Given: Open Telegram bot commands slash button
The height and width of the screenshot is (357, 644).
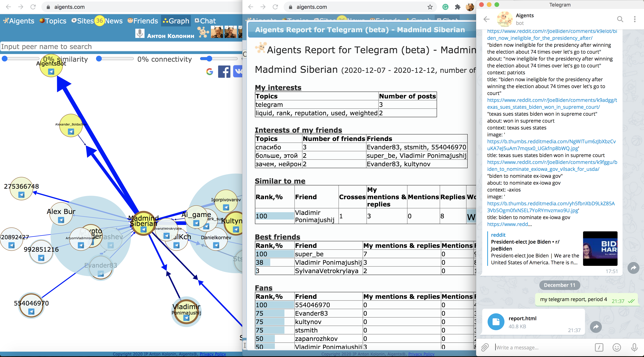Looking at the screenshot, I should point(599,347).
